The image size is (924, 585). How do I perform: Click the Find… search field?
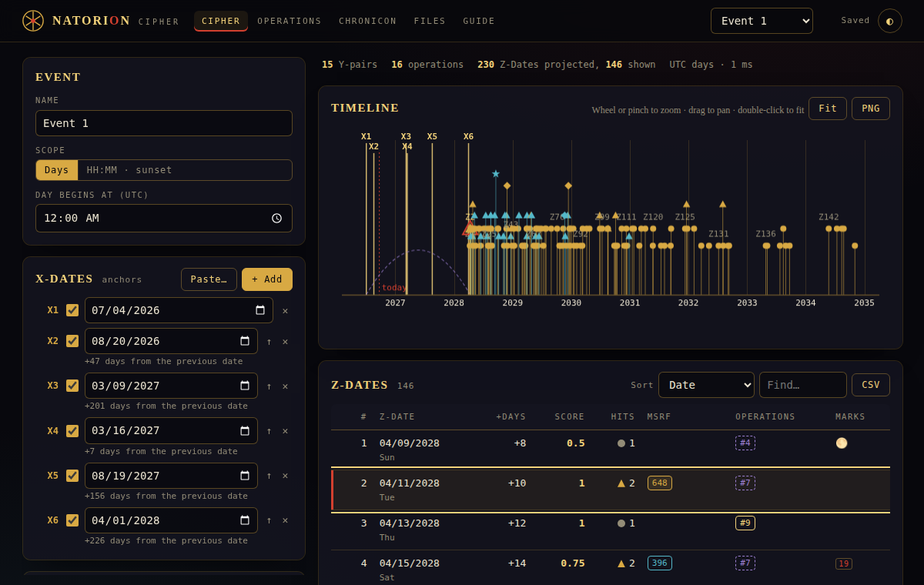click(x=803, y=385)
